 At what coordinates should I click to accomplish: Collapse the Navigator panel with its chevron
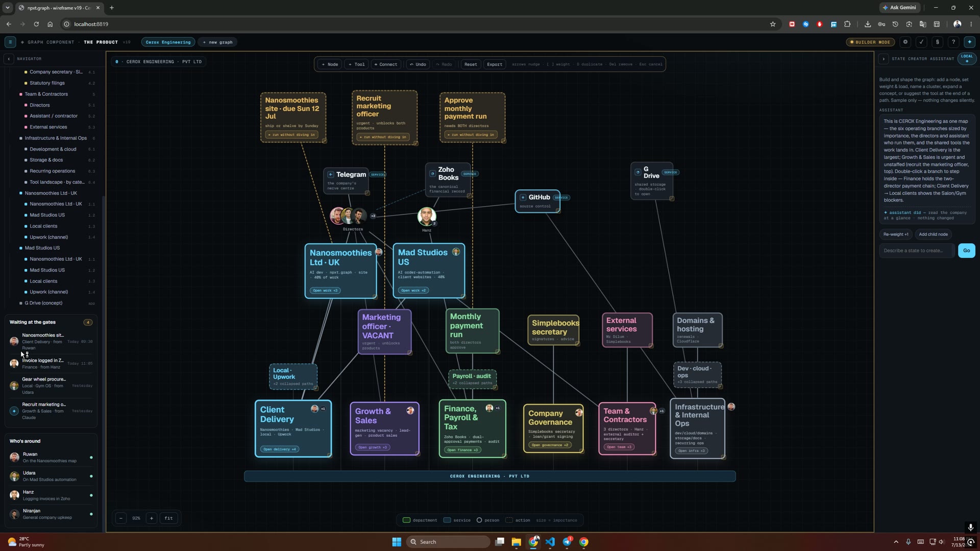(9, 59)
